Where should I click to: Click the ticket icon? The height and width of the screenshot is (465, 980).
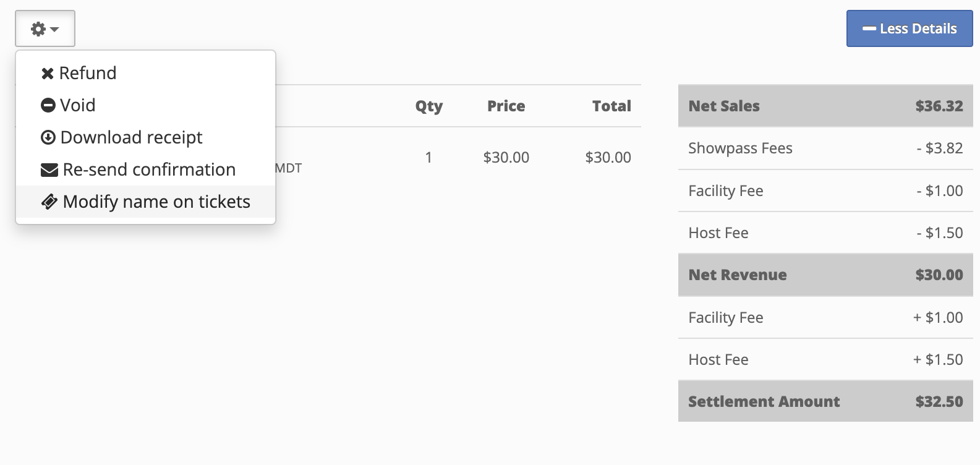click(x=49, y=202)
